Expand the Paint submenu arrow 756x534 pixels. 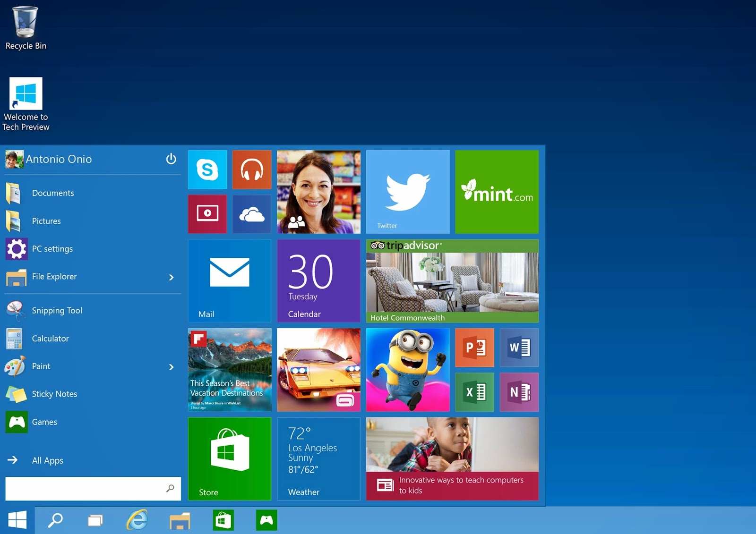click(171, 367)
